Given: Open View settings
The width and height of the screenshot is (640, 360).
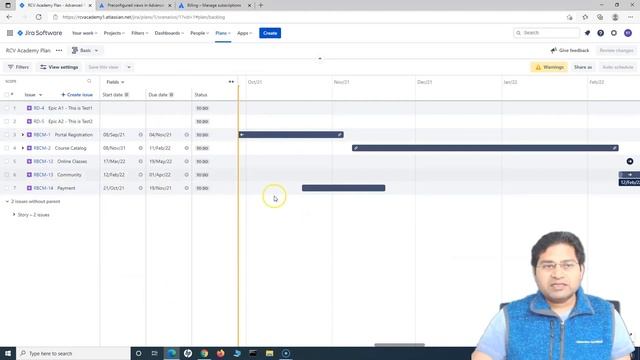Looking at the screenshot, I should tap(59, 67).
